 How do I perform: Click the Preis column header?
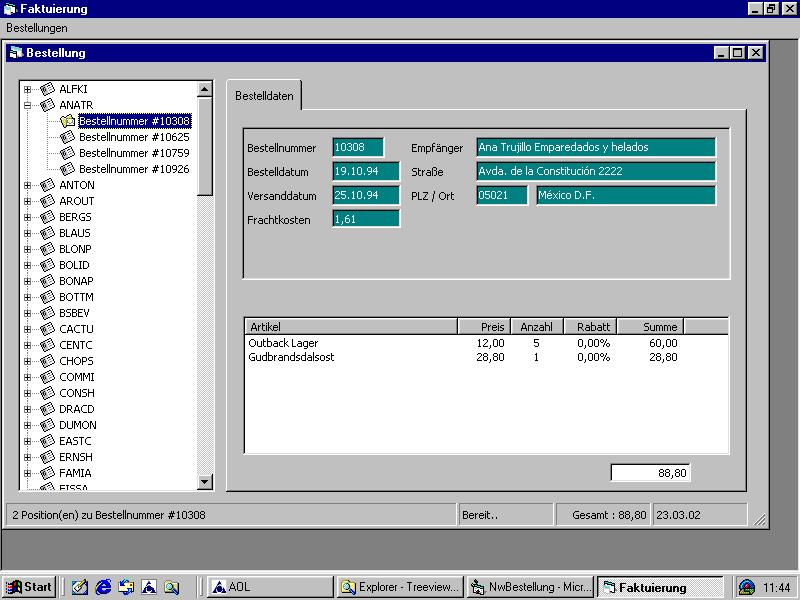(484, 327)
